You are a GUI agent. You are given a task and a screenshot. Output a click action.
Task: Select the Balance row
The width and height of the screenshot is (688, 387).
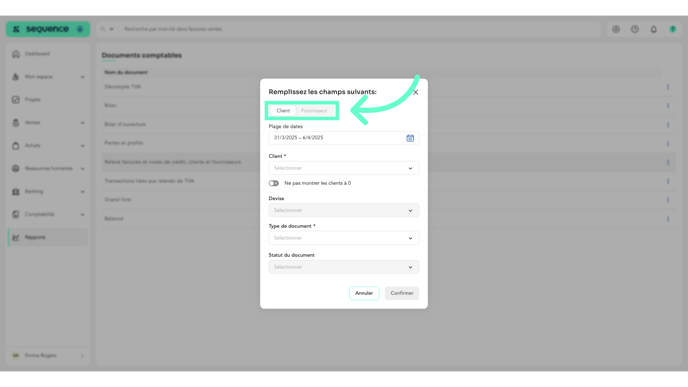[388, 219]
